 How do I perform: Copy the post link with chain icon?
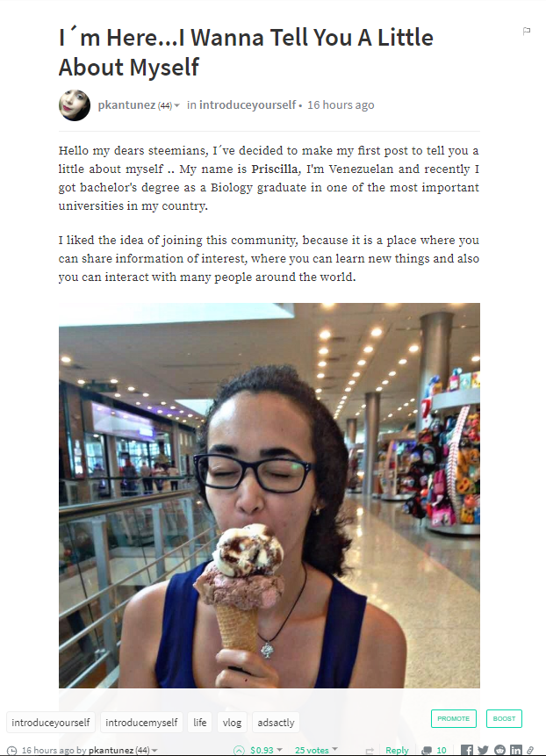pos(530,750)
